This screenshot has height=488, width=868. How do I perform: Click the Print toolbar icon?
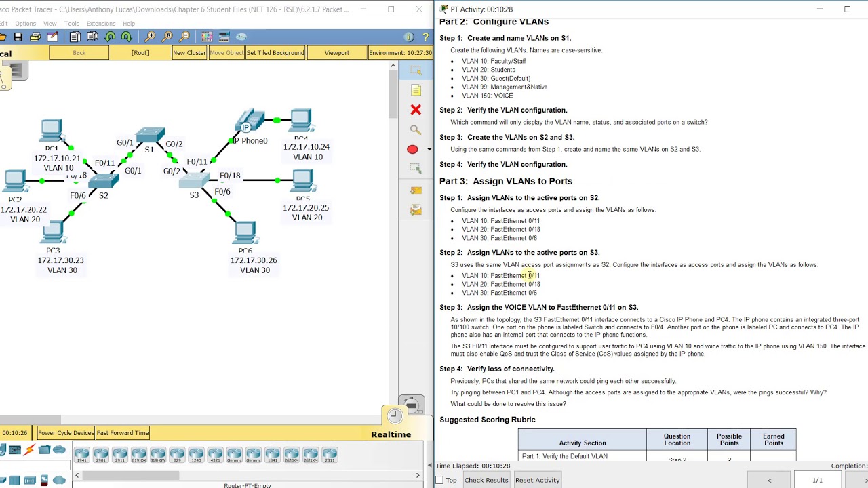coord(35,37)
